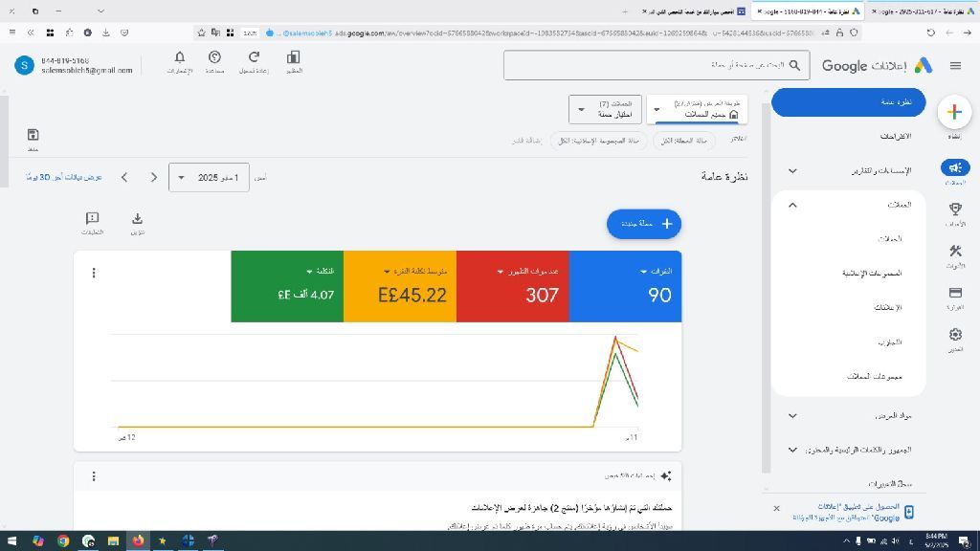Select the Overview tab in navigation panel

(848, 101)
